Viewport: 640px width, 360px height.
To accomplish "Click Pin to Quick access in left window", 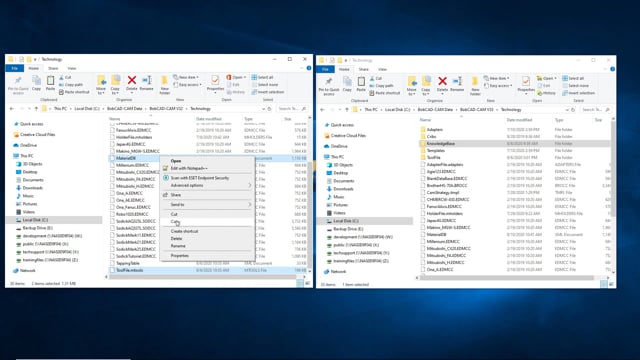I will [18, 85].
